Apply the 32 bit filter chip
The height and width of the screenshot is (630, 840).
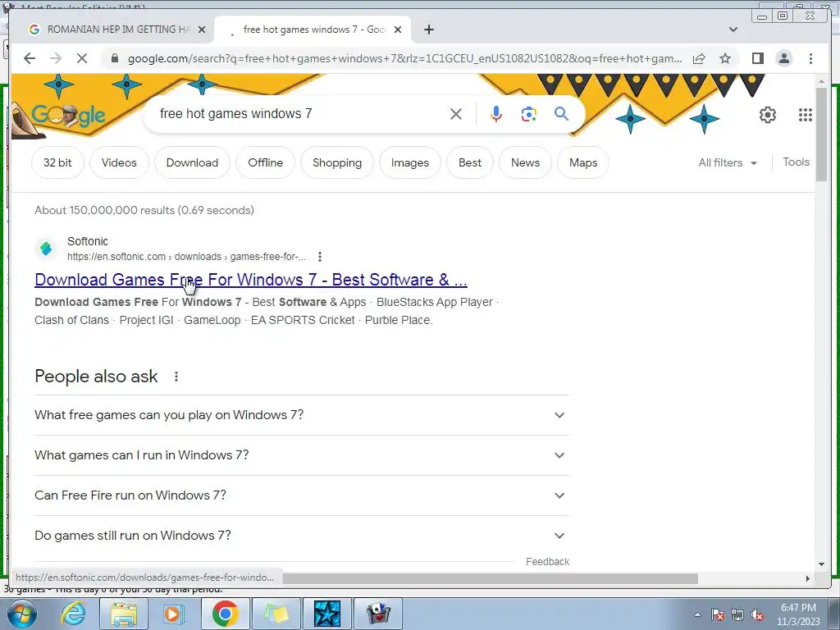(x=57, y=162)
